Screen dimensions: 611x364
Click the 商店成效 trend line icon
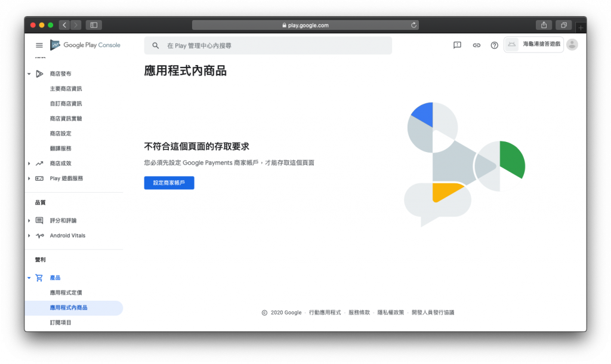point(39,164)
